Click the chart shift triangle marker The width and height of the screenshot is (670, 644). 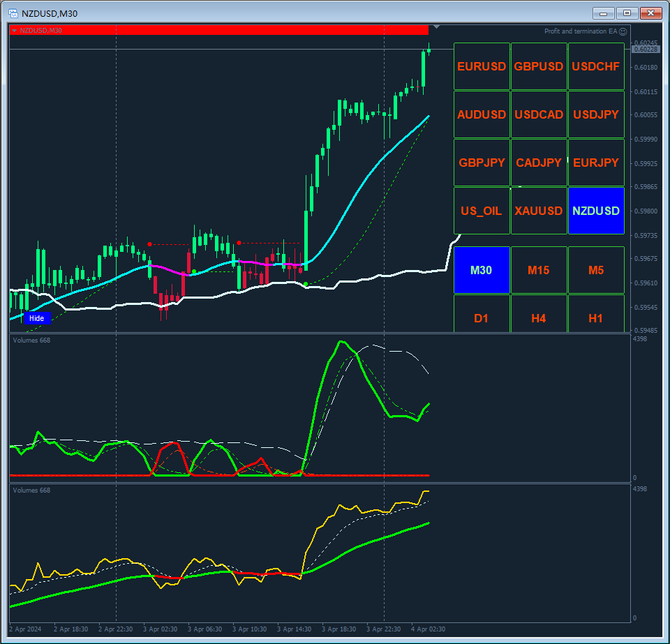click(435, 27)
